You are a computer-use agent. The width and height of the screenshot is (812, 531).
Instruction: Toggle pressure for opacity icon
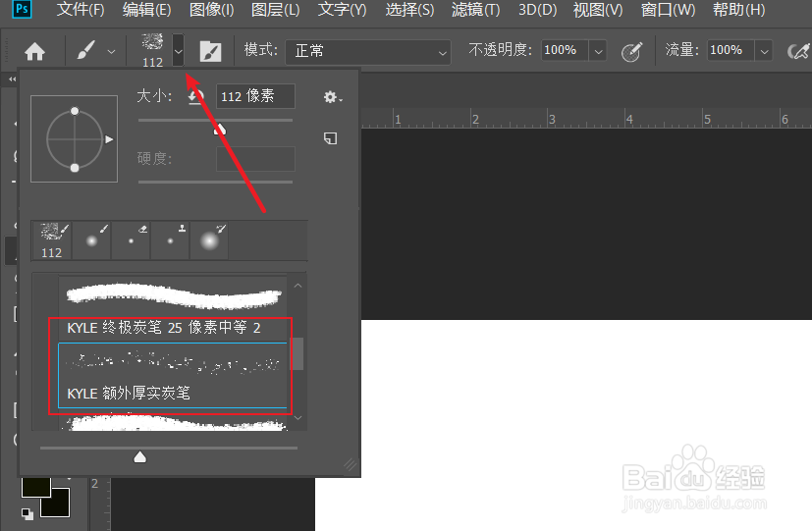click(x=631, y=51)
